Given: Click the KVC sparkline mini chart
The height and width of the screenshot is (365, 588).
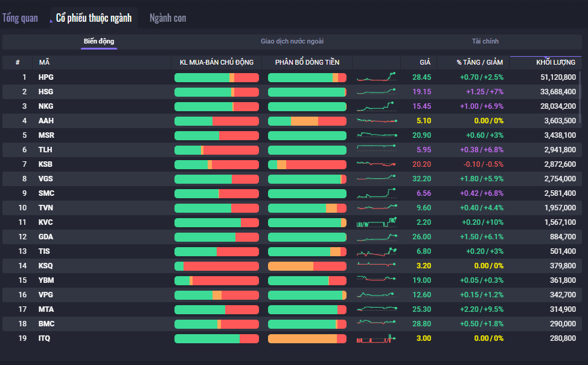Looking at the screenshot, I should tap(376, 222).
